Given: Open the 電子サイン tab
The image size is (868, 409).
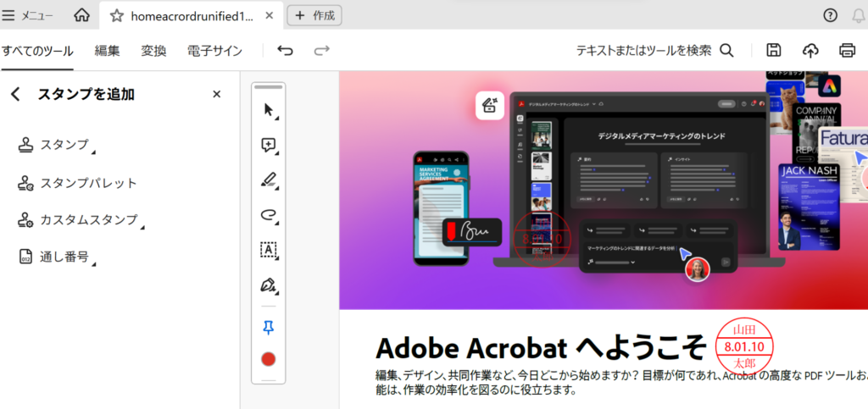Looking at the screenshot, I should click(214, 51).
